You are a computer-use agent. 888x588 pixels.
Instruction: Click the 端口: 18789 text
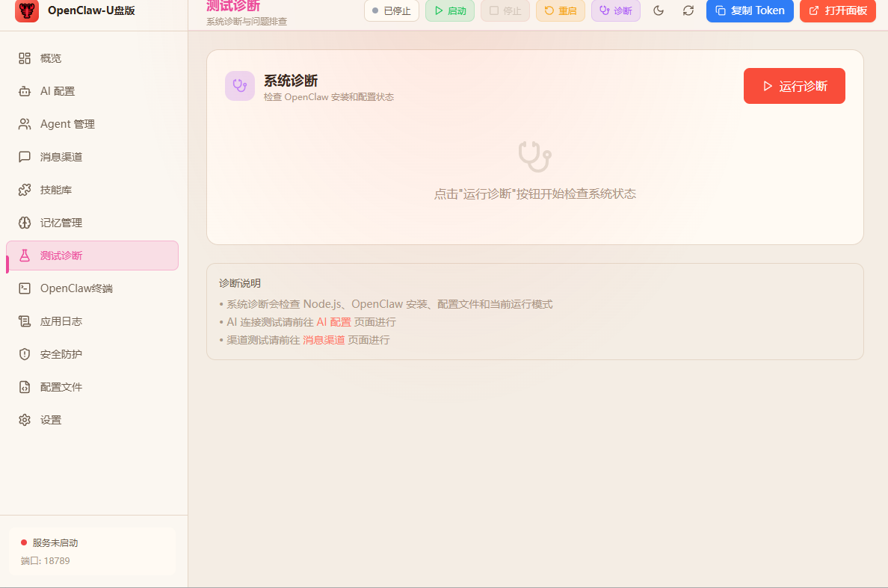point(46,561)
